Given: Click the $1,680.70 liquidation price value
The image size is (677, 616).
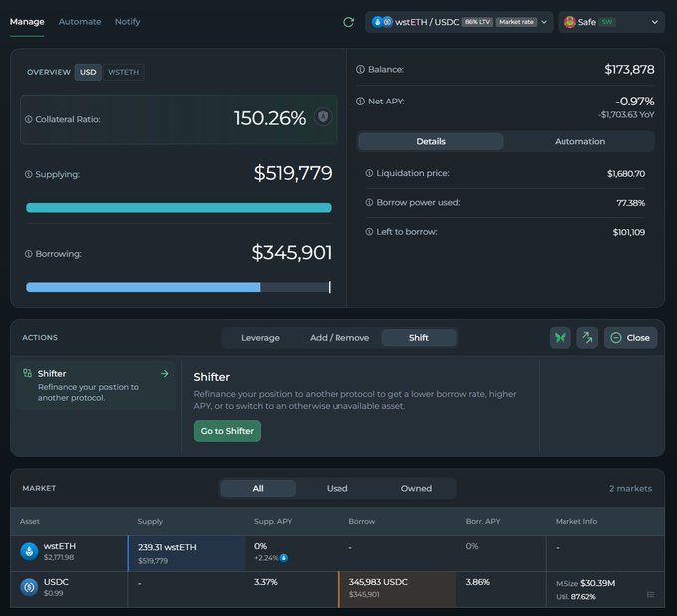Looking at the screenshot, I should click(x=626, y=173).
